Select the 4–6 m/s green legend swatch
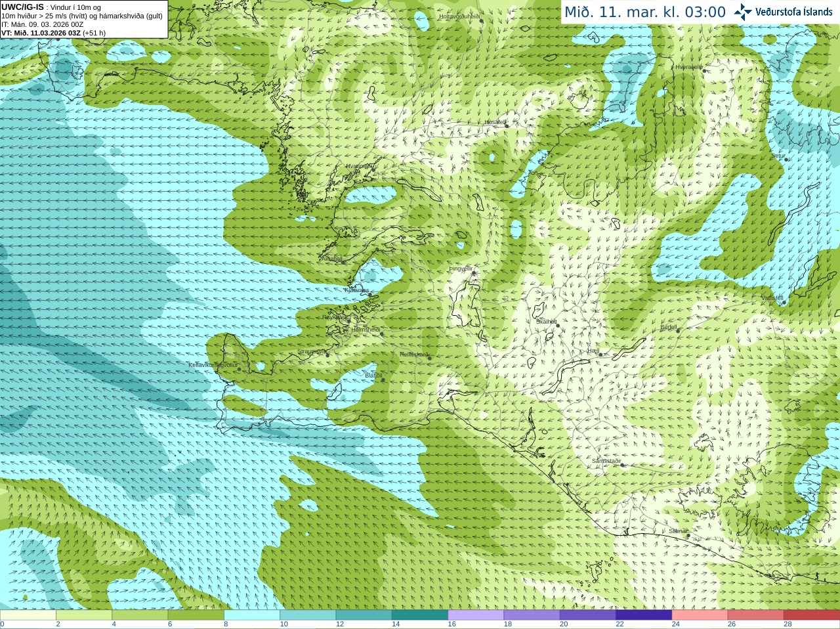 (140, 615)
